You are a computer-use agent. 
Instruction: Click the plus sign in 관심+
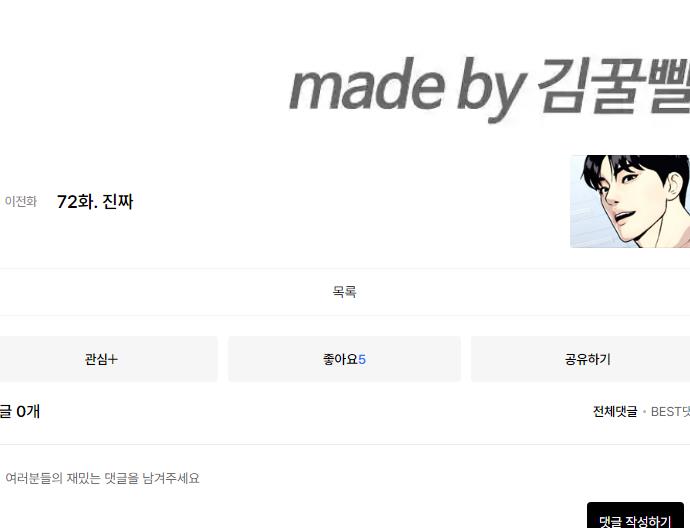113,359
